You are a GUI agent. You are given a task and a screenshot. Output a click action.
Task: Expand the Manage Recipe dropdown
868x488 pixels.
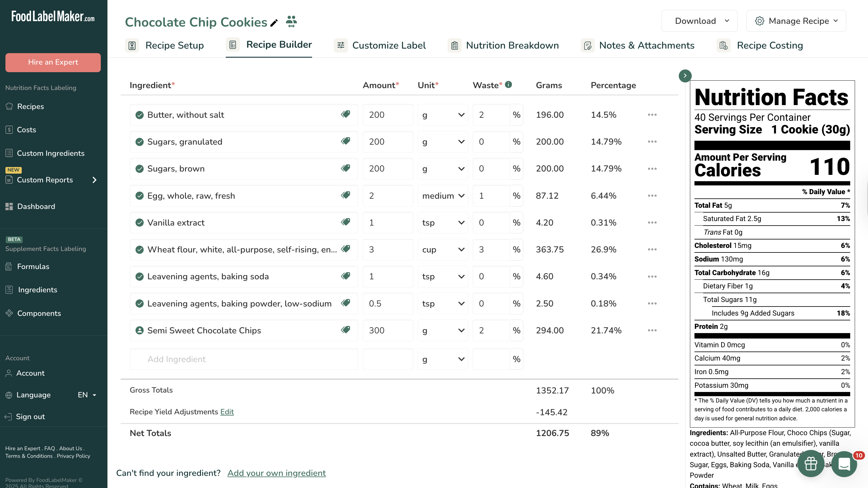(x=796, y=21)
